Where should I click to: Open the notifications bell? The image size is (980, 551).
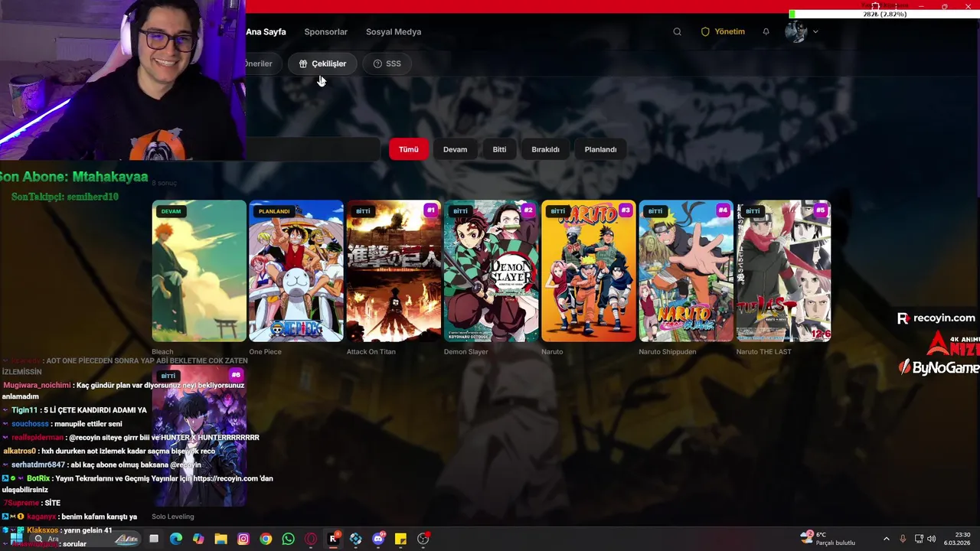click(x=766, y=32)
